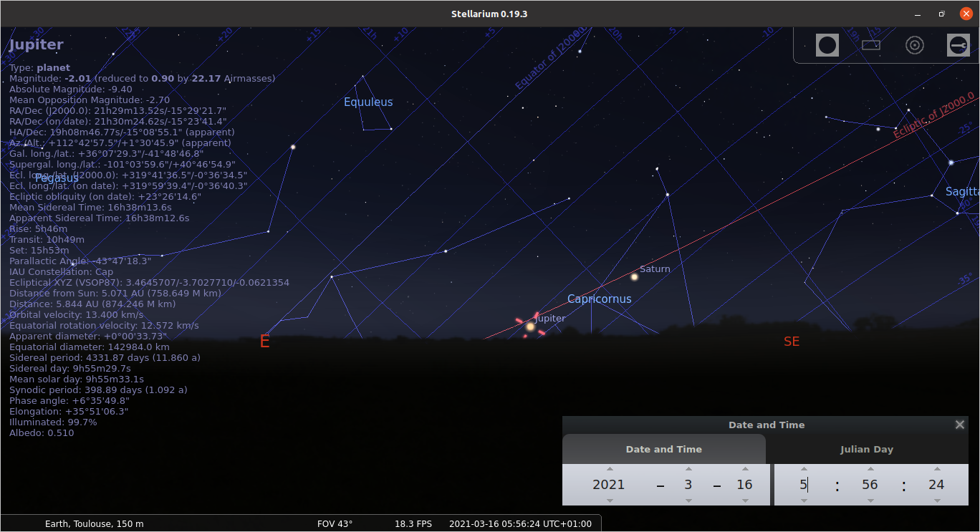980x532 pixels.
Task: Select the Date and Time tab
Action: click(663, 450)
